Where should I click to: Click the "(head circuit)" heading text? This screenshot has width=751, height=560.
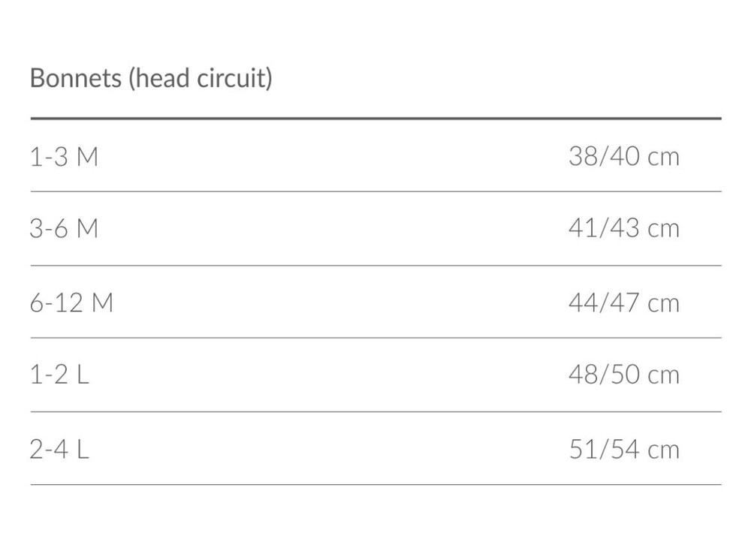(201, 78)
